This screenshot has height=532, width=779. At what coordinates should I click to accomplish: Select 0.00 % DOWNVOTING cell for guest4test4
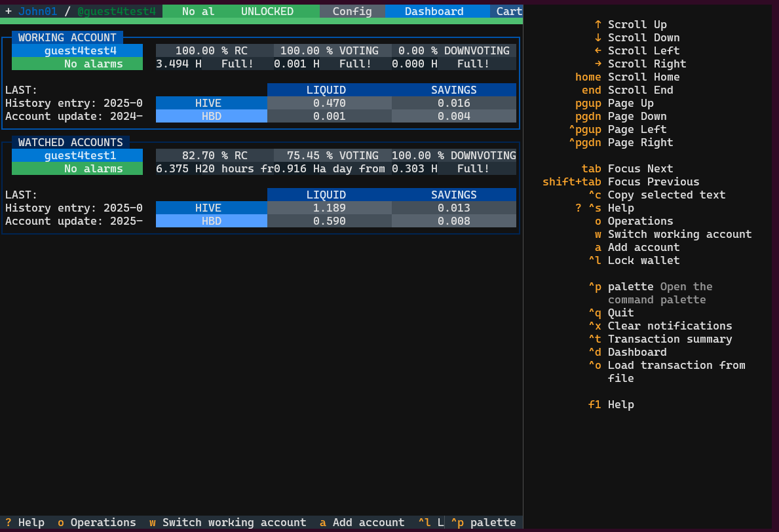[x=454, y=50]
